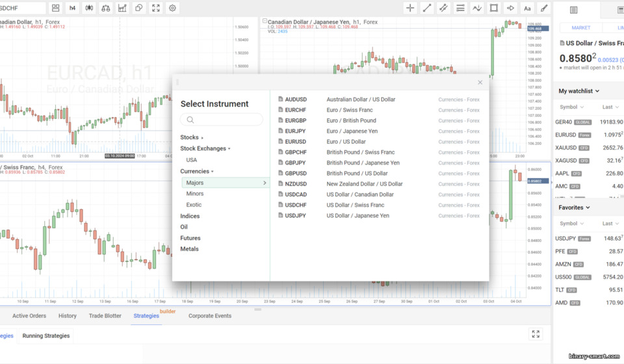
Task: Select the Minors currency group
Action: pyautogui.click(x=194, y=194)
